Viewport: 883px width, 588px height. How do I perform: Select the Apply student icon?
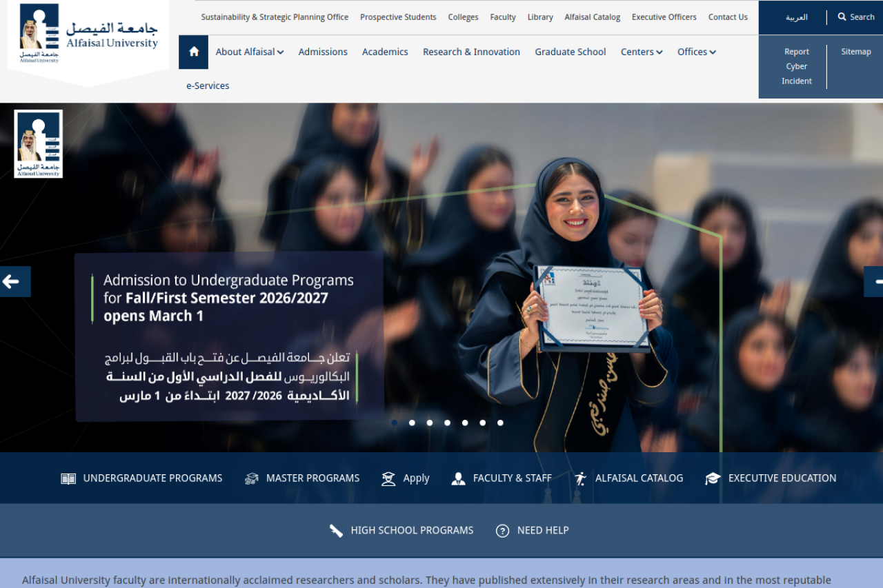click(x=388, y=478)
